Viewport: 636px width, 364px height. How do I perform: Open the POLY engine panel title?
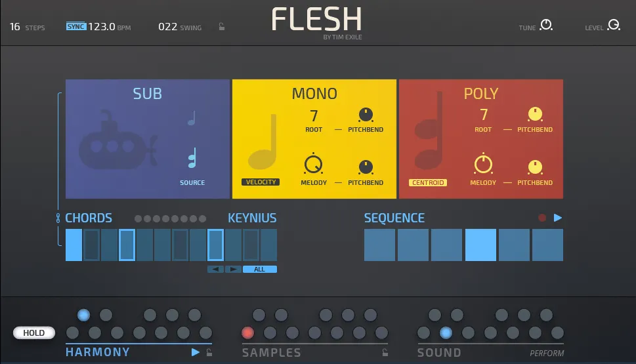pos(480,94)
